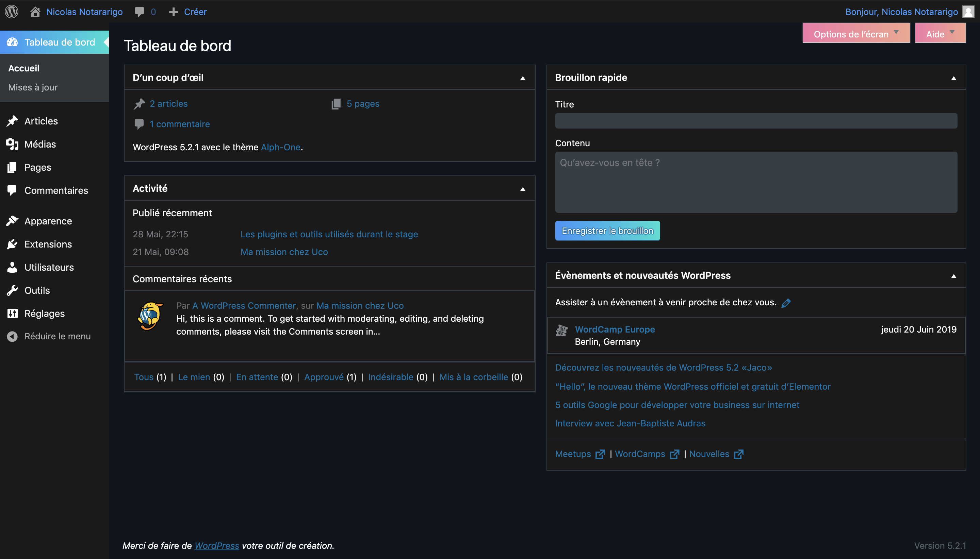Open the WordPress link in footer
Screen dimensions: 980x559
coord(217,545)
